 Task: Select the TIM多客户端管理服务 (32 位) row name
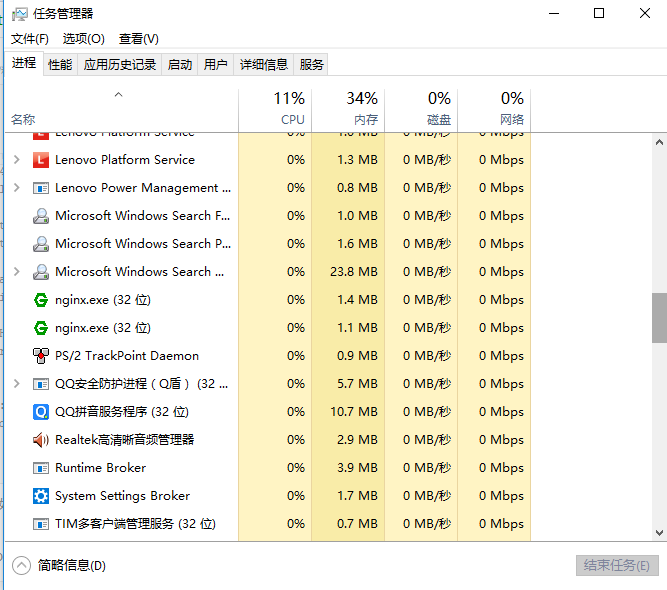click(x=135, y=524)
